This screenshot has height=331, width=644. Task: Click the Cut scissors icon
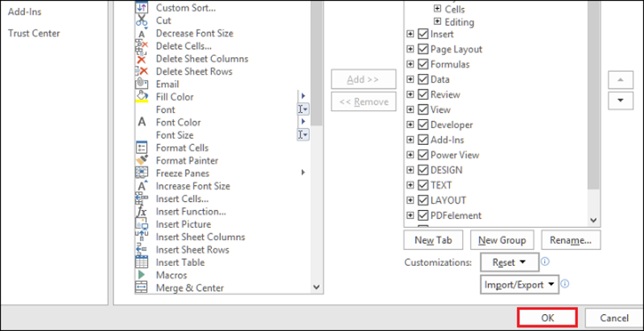tap(142, 20)
